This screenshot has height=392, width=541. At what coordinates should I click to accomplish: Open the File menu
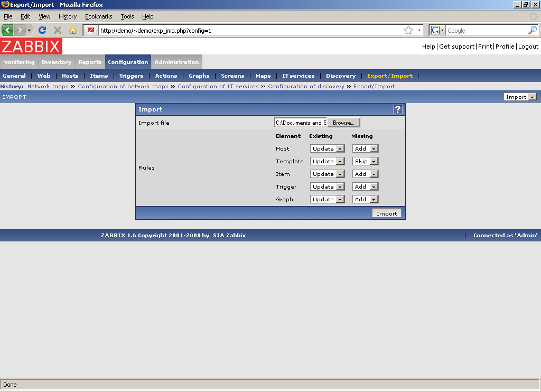click(x=8, y=16)
